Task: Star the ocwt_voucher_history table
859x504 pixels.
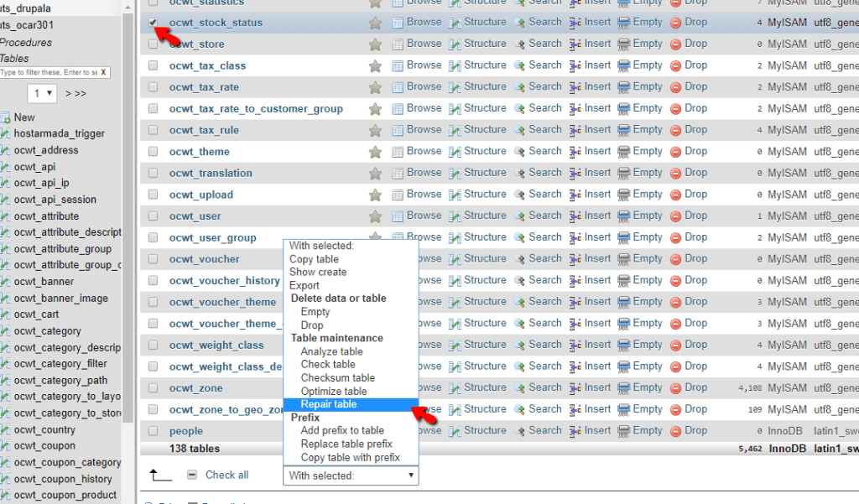Action: tap(375, 280)
